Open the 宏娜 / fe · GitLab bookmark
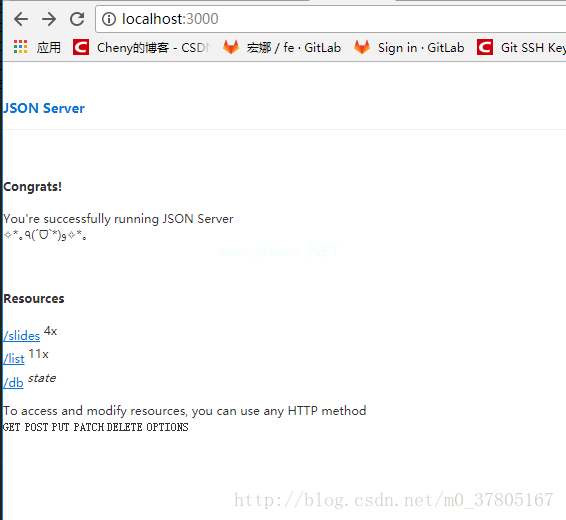Image resolution: width=566 pixels, height=520 pixels. (293, 48)
